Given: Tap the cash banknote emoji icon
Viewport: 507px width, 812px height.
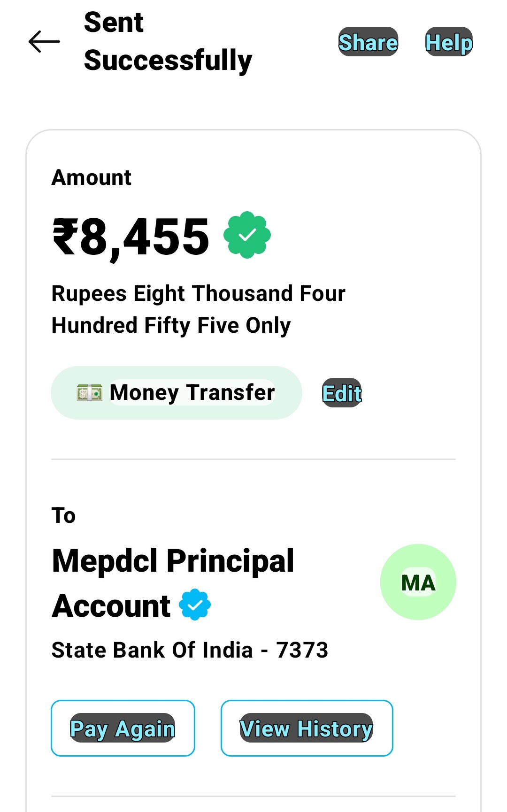Looking at the screenshot, I should click(x=89, y=392).
